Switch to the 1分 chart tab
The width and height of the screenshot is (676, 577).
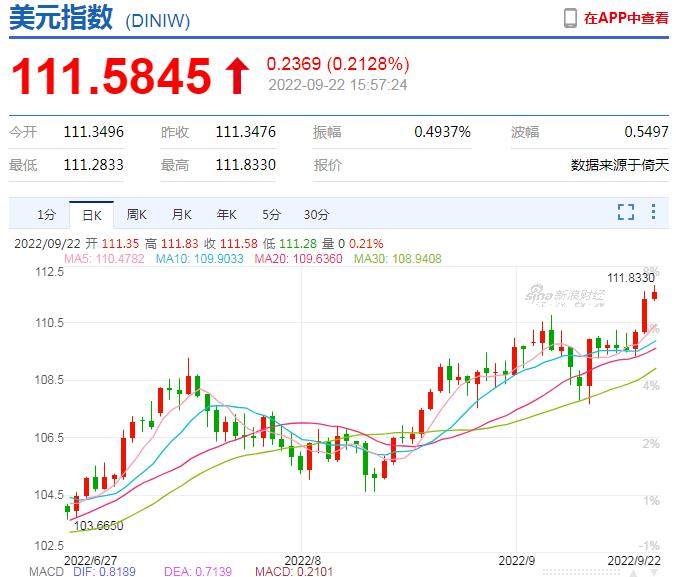(46, 214)
